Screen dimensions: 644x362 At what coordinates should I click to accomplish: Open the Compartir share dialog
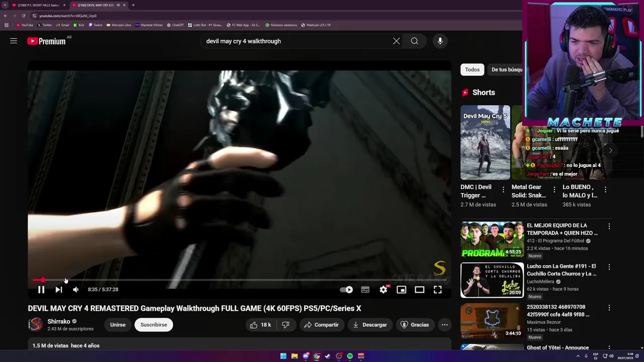click(x=322, y=325)
